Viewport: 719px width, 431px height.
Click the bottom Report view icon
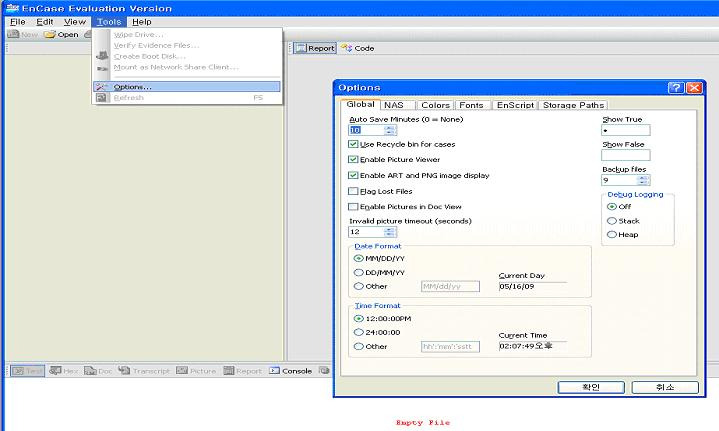[229, 370]
